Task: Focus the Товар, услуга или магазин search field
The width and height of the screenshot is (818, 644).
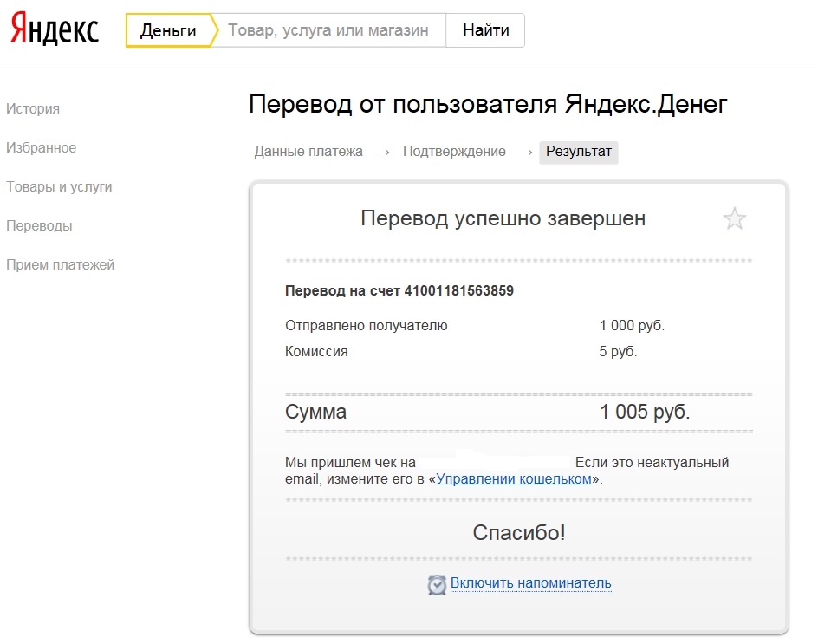Action: pyautogui.click(x=328, y=30)
